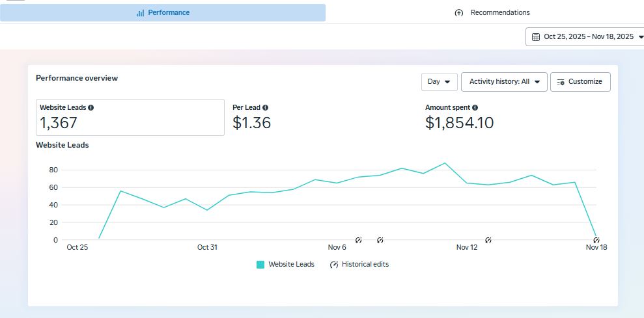The height and width of the screenshot is (318, 644).
Task: Open the Recommendations tab
Action: pos(492,13)
